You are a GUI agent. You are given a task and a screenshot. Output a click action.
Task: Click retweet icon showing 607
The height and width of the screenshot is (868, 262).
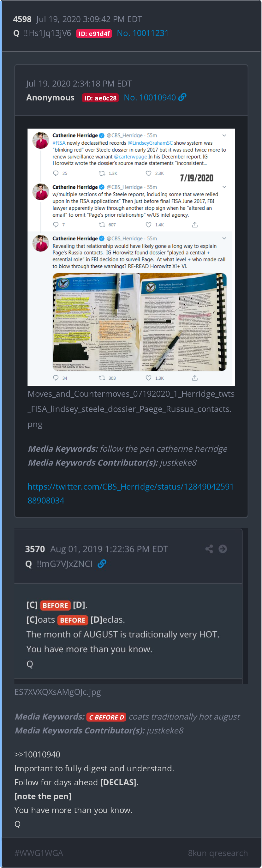click(x=102, y=225)
